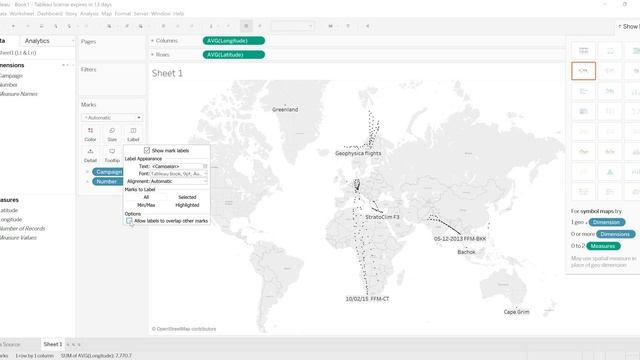640x360 pixels.
Task: Select Measure Names in Dimensions
Action: click(x=18, y=94)
